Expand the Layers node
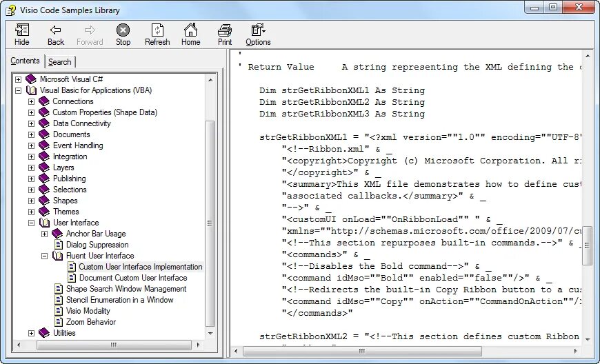This screenshot has width=600, height=364. click(31, 168)
